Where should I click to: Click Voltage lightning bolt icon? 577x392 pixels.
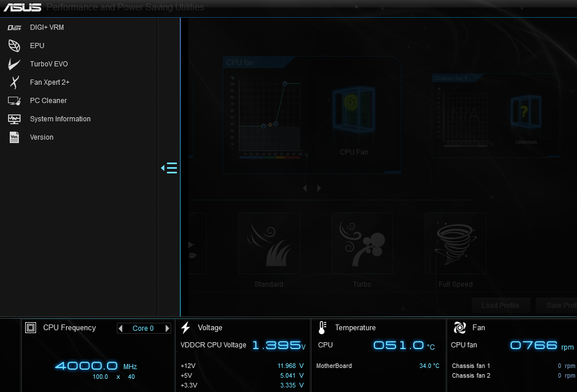coord(186,328)
